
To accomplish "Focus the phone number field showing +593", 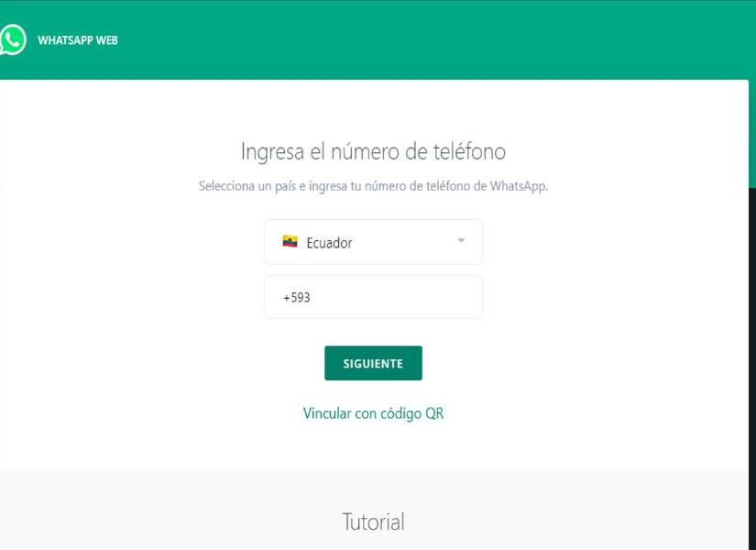I will (373, 297).
